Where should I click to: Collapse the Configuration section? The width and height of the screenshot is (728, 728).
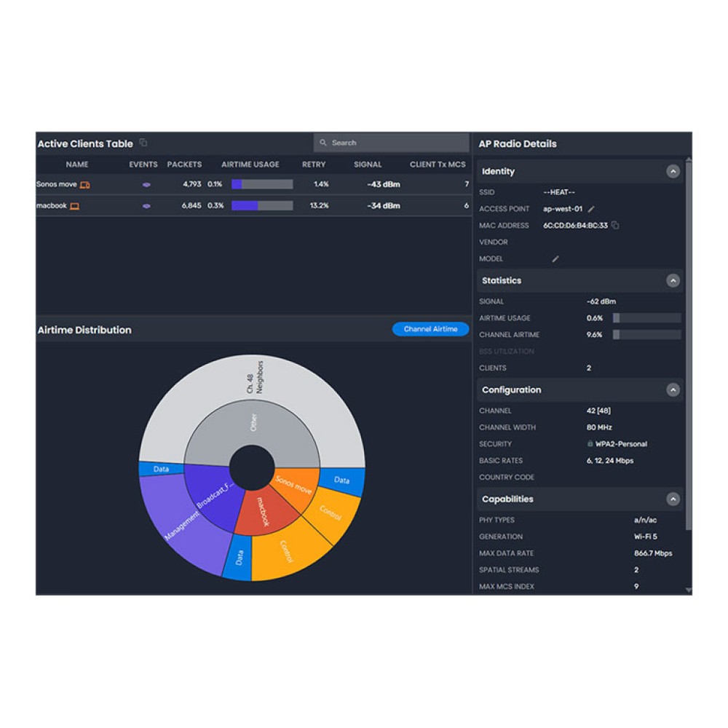point(673,390)
